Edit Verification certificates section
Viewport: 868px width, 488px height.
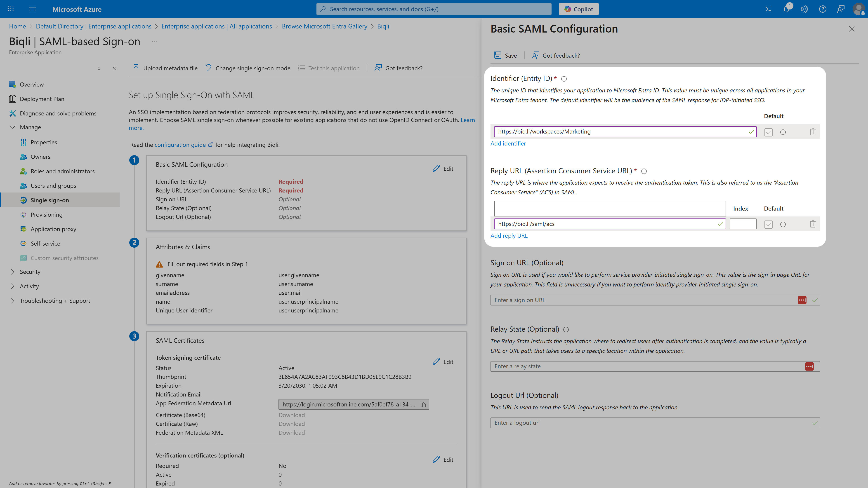click(443, 460)
